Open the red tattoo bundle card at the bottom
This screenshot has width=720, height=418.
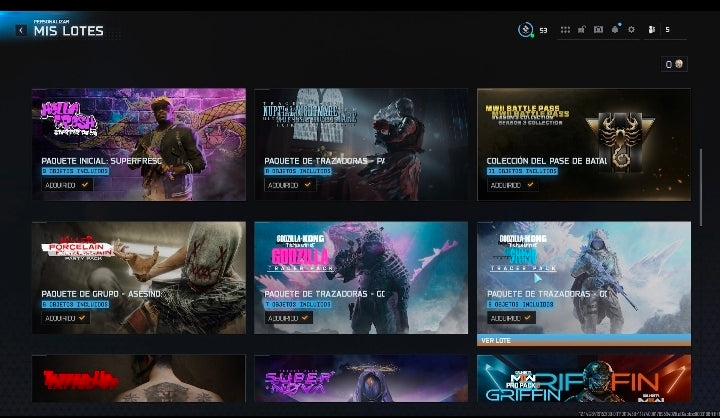click(139, 378)
